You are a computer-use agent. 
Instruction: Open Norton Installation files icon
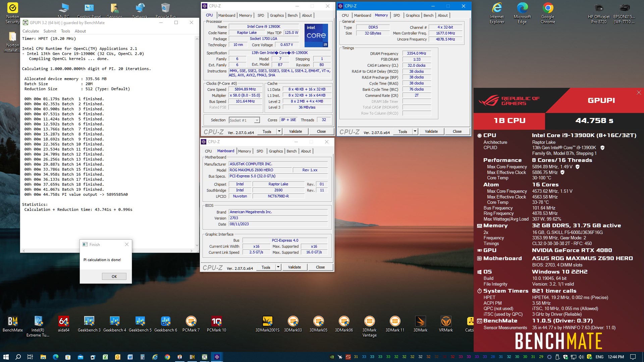click(12, 42)
